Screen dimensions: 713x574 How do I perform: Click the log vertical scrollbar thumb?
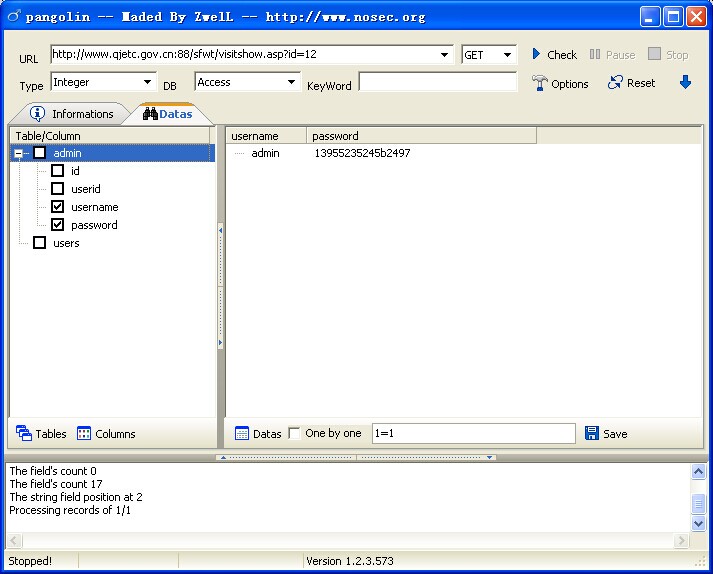click(698, 504)
